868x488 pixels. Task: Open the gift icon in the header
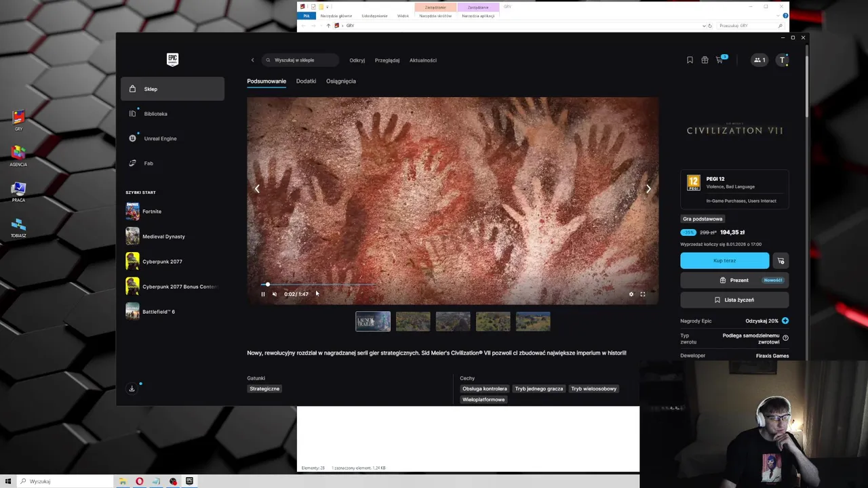pyautogui.click(x=705, y=60)
